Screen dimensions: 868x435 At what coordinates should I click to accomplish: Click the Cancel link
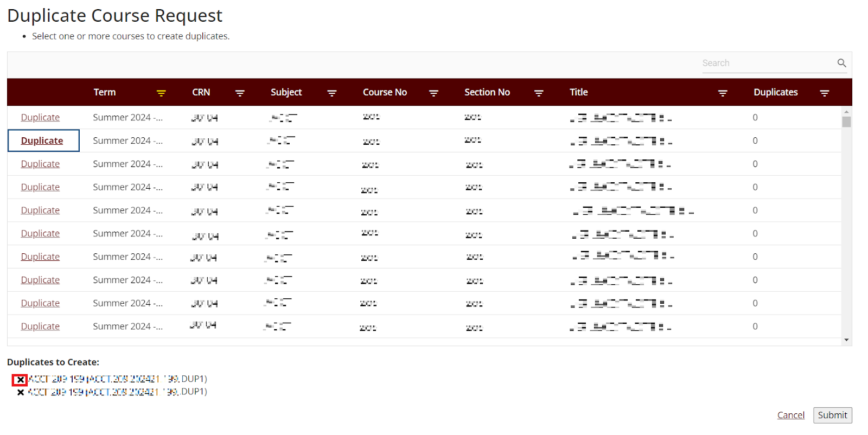coord(790,415)
